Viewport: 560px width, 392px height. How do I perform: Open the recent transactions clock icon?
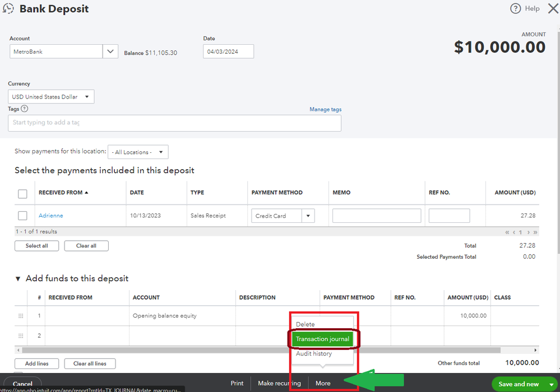click(8, 8)
